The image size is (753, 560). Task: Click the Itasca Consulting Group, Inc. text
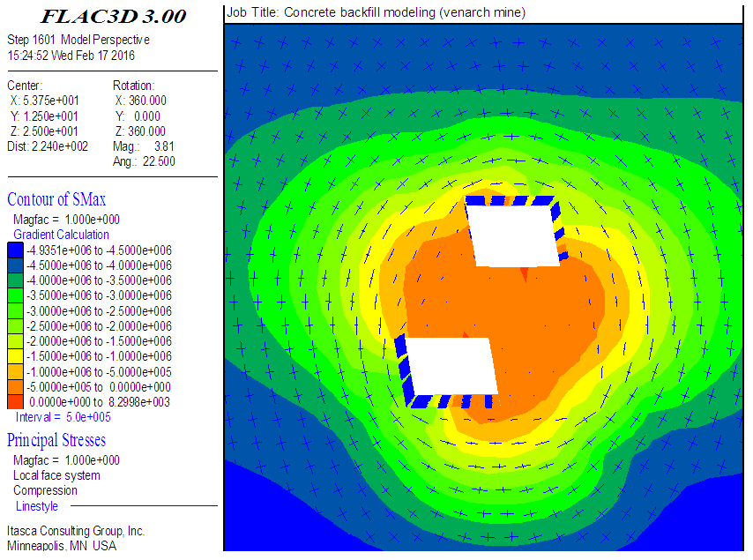point(76,531)
